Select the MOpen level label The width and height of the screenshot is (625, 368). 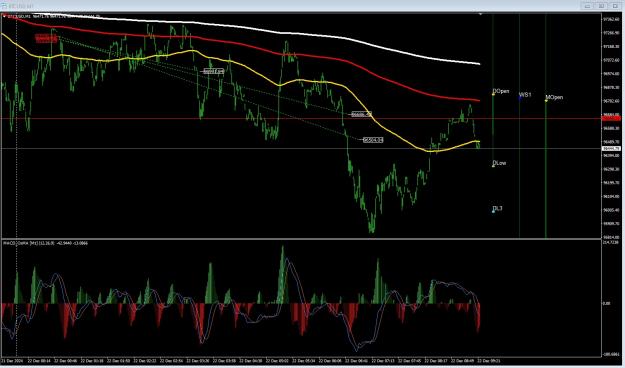[x=554, y=97]
